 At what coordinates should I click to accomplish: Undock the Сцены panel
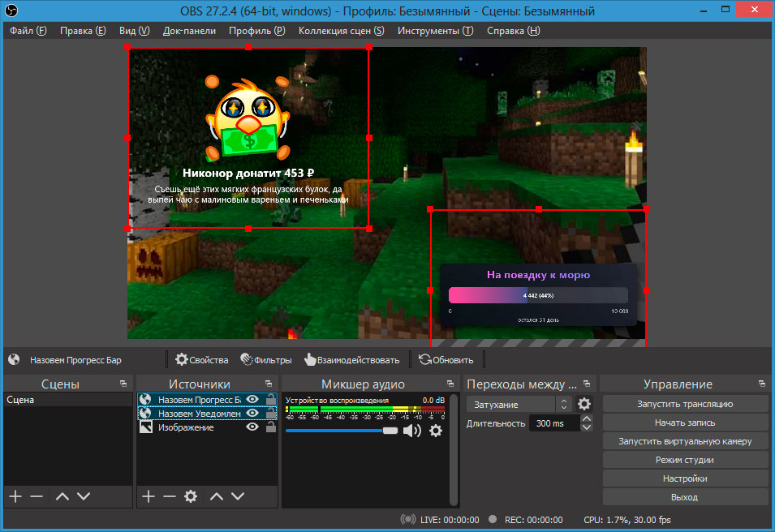pyautogui.click(x=123, y=384)
